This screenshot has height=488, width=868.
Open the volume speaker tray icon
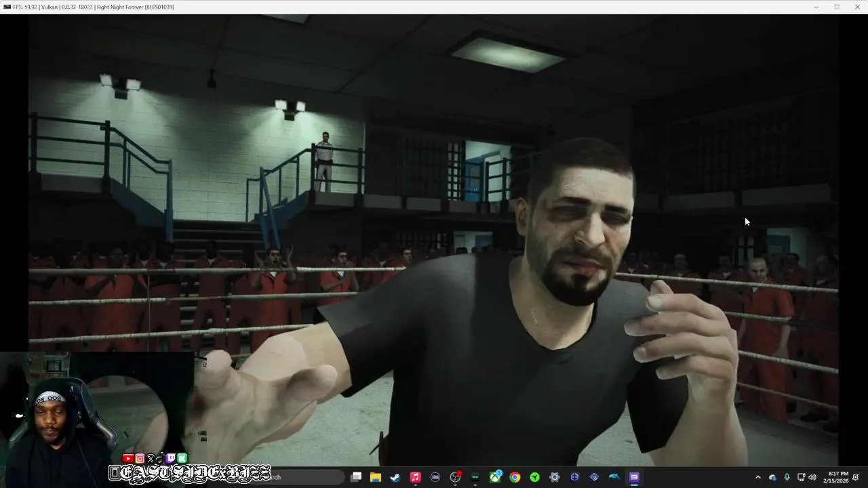[812, 477]
